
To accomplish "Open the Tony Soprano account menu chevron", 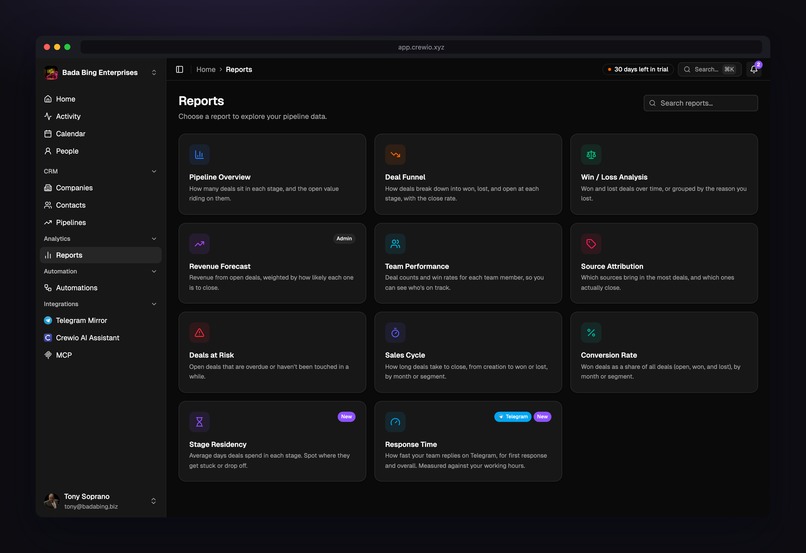I will [x=153, y=501].
